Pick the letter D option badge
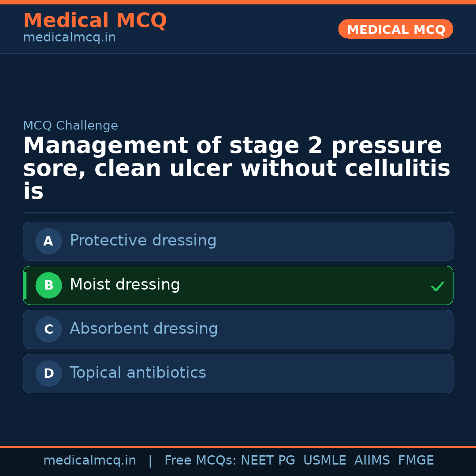476x476 pixels. click(48, 373)
